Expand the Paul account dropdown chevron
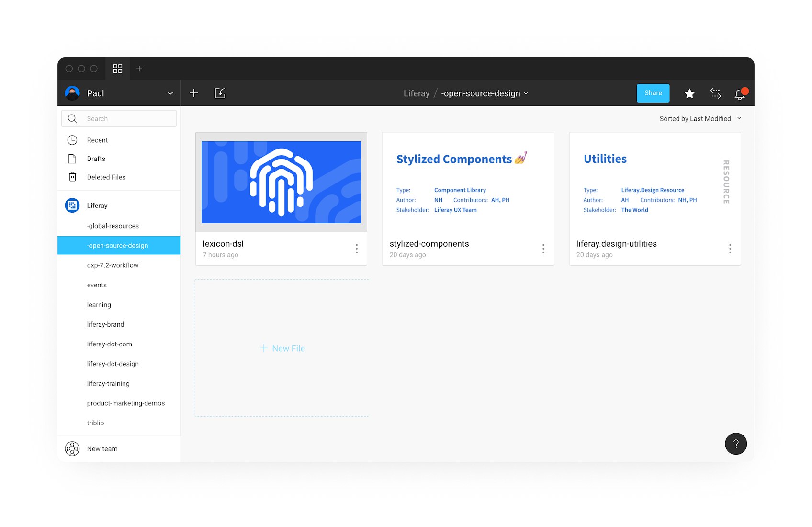Viewport: 812px width, 527px height. tap(170, 93)
